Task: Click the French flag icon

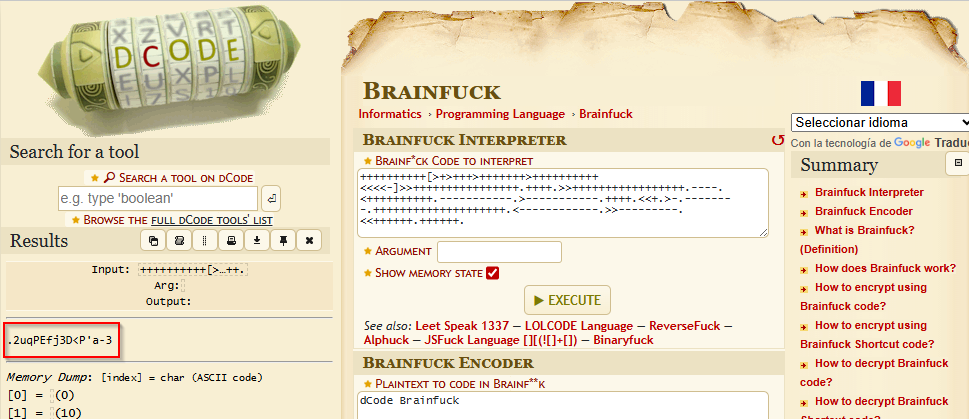Action: tap(880, 94)
